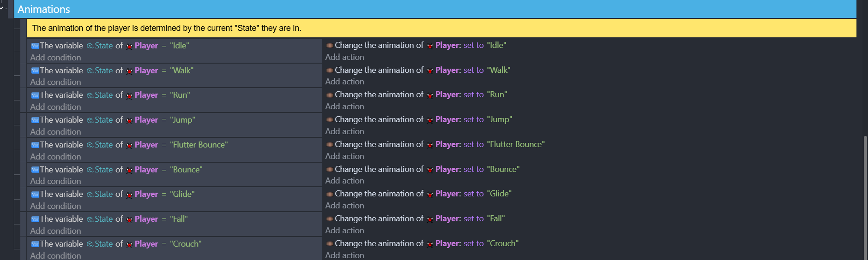Add an action under the "Glide" animation

click(344, 206)
